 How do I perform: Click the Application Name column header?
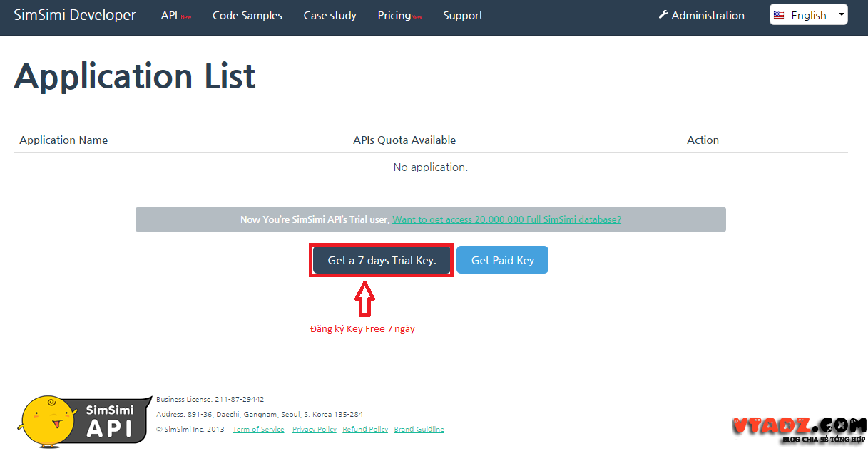pos(63,140)
